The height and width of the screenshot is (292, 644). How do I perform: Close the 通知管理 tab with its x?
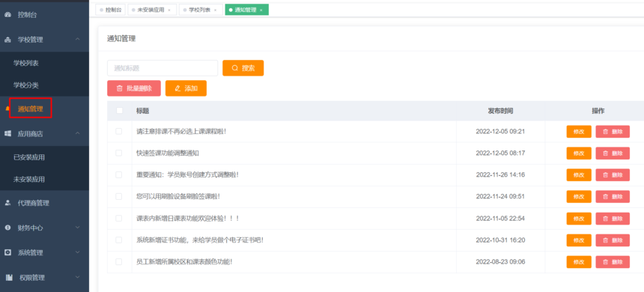pos(261,10)
